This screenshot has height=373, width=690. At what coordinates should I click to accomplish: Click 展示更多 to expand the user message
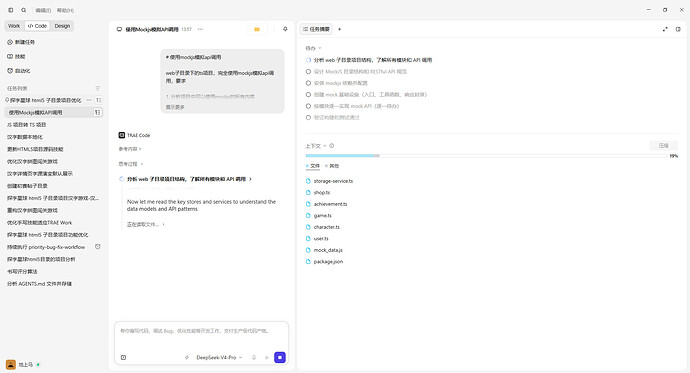pos(175,107)
